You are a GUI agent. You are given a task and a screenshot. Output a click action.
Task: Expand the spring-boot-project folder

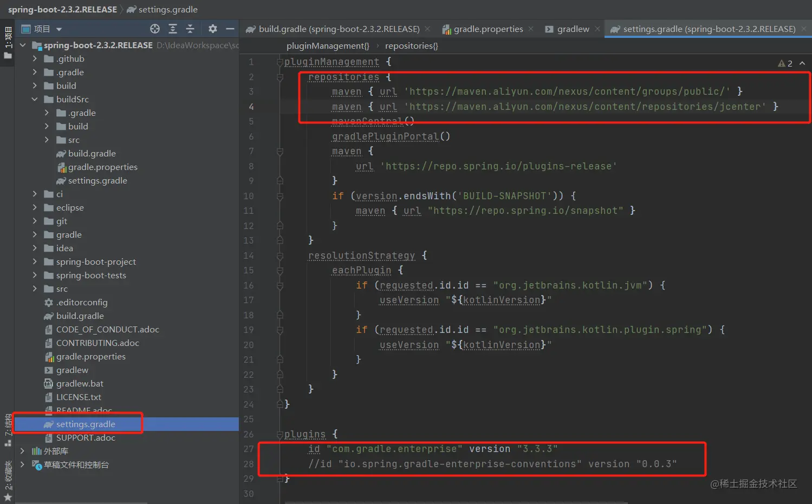click(35, 261)
